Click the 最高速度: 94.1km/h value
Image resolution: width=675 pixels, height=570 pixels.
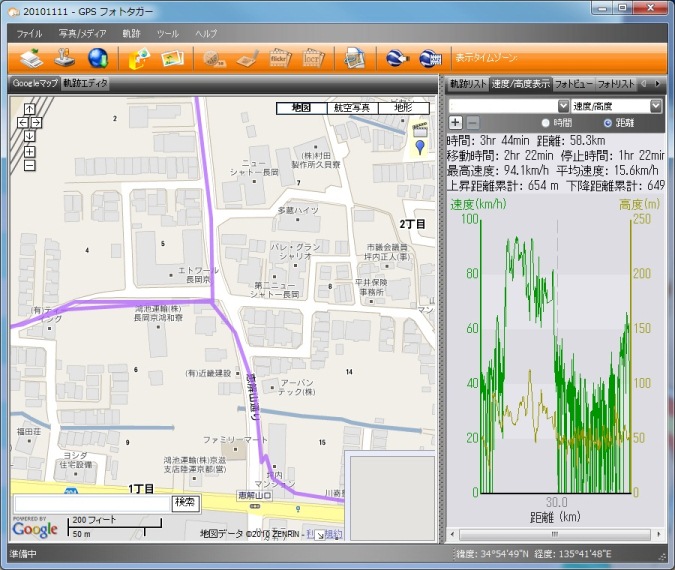pyautogui.click(x=498, y=170)
